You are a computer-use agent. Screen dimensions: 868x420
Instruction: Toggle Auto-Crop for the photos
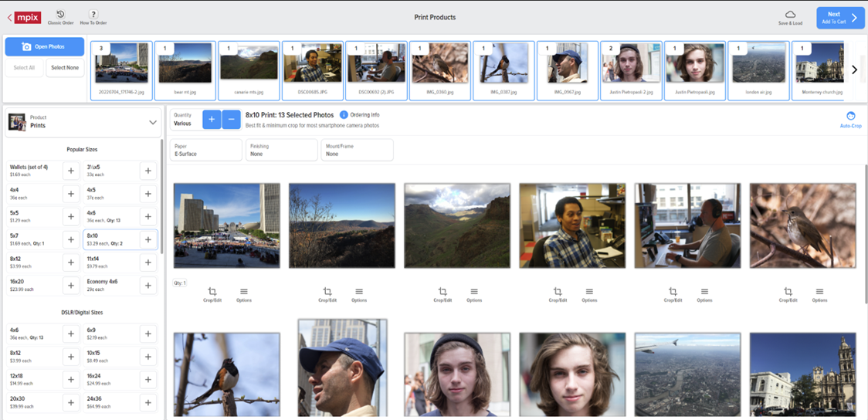click(x=850, y=117)
